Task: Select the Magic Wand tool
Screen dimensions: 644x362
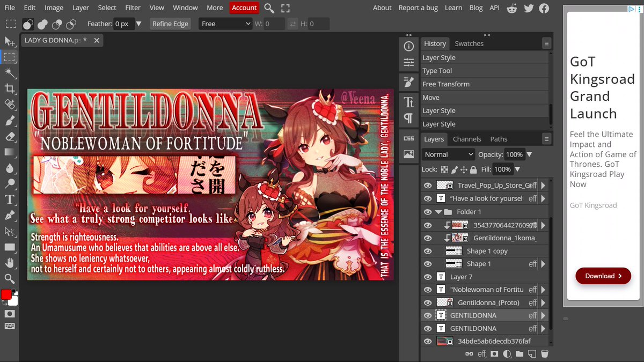Action: coord(10,73)
